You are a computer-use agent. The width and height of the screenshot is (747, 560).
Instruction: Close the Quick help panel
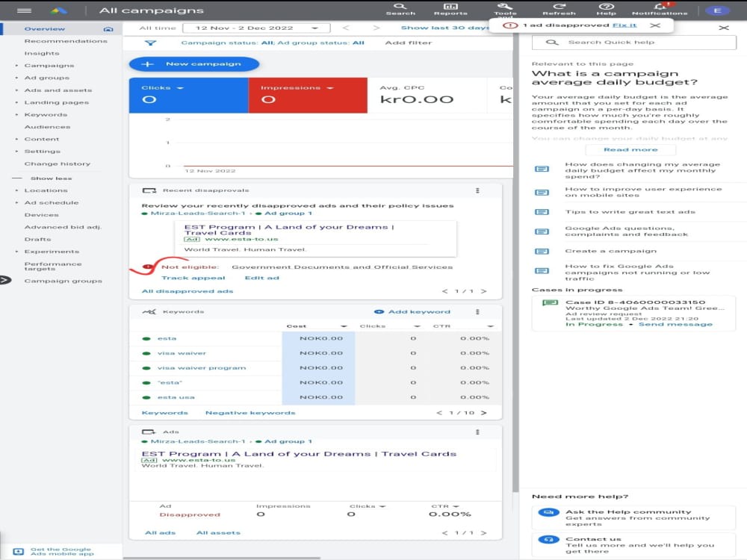[724, 28]
